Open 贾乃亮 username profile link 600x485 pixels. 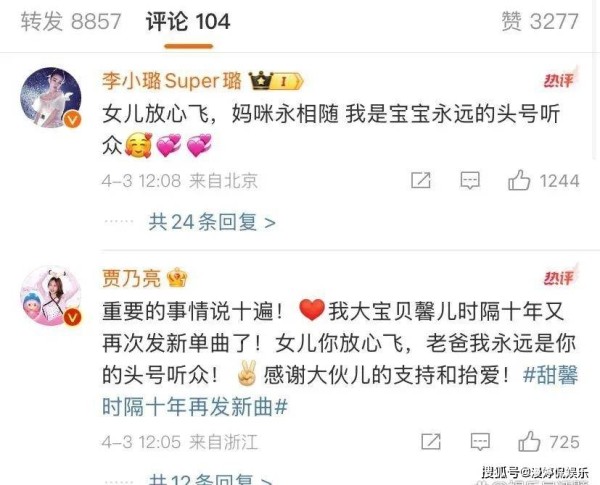(131, 278)
